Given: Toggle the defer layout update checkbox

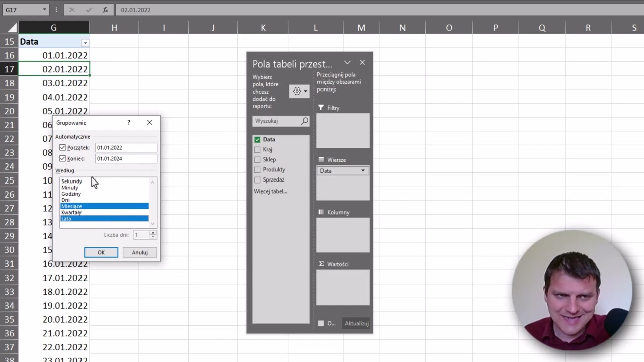Looking at the screenshot, I should click(x=321, y=323).
